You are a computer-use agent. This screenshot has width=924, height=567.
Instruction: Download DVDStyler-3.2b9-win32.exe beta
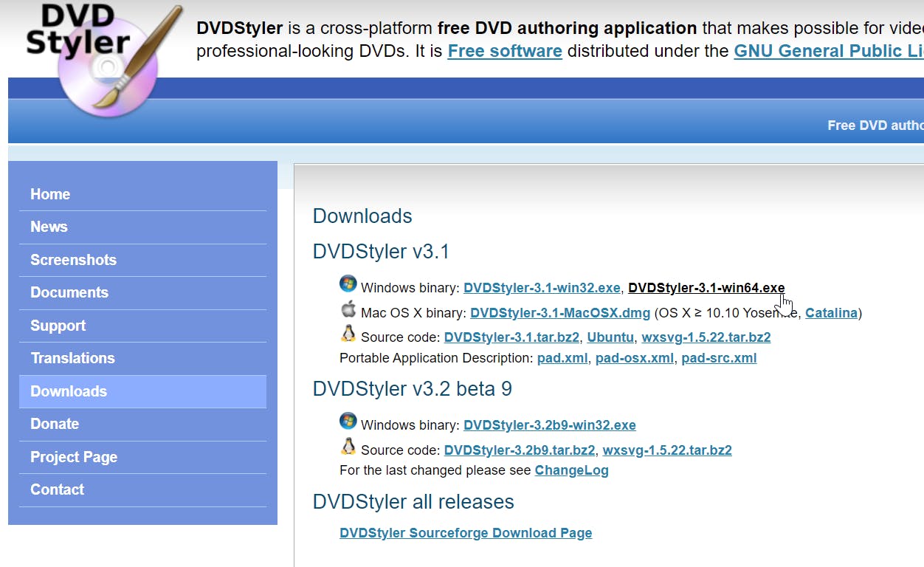pos(550,425)
